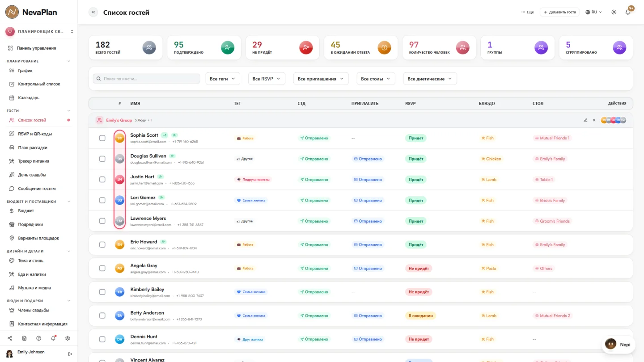Viewport: 644px width, 362px height.
Task: Log out via arrow icon beside Emily Johnson
Action: [x=70, y=354]
